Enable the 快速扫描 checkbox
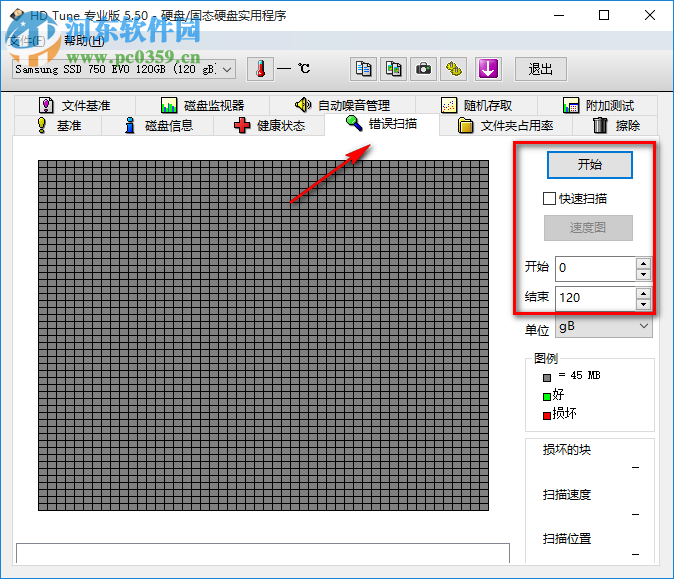The height and width of the screenshot is (579, 674). (x=549, y=199)
